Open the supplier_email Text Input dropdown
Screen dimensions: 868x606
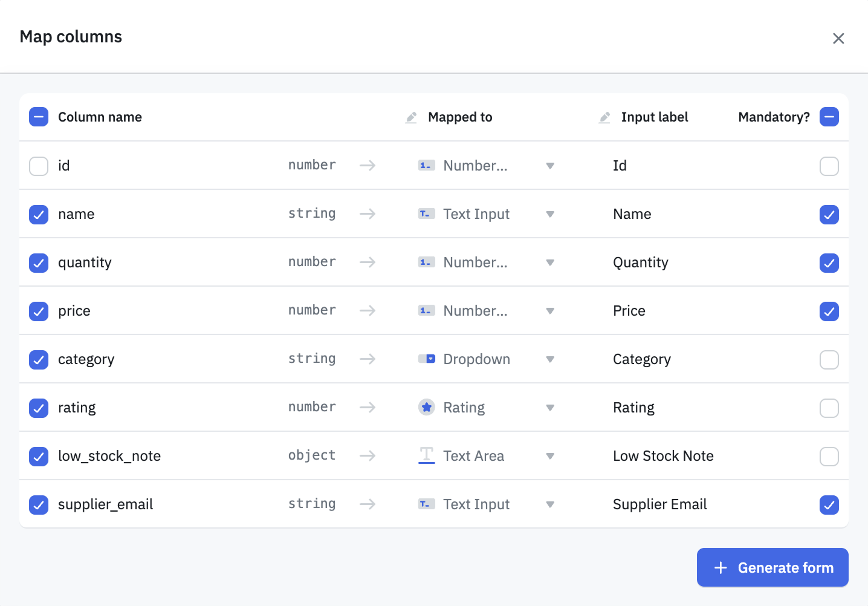pos(549,504)
